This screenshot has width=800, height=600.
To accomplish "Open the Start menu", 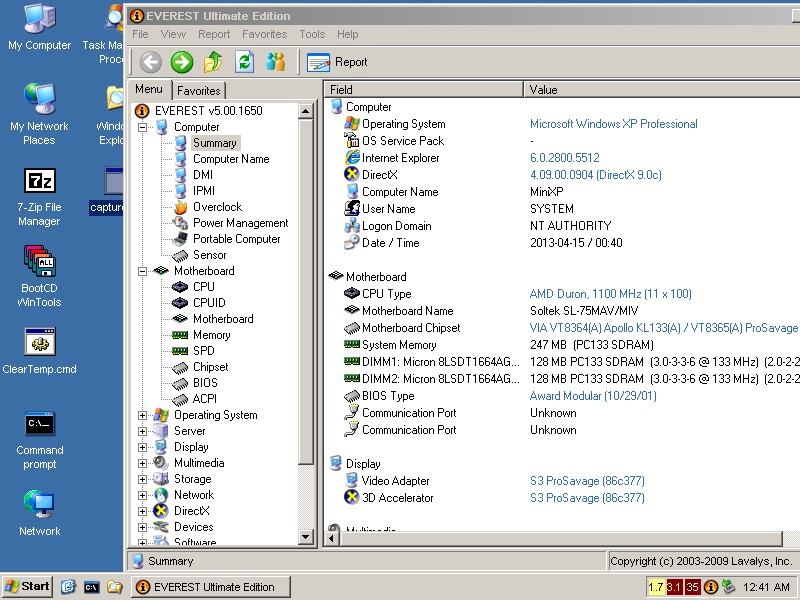I will (x=28, y=587).
